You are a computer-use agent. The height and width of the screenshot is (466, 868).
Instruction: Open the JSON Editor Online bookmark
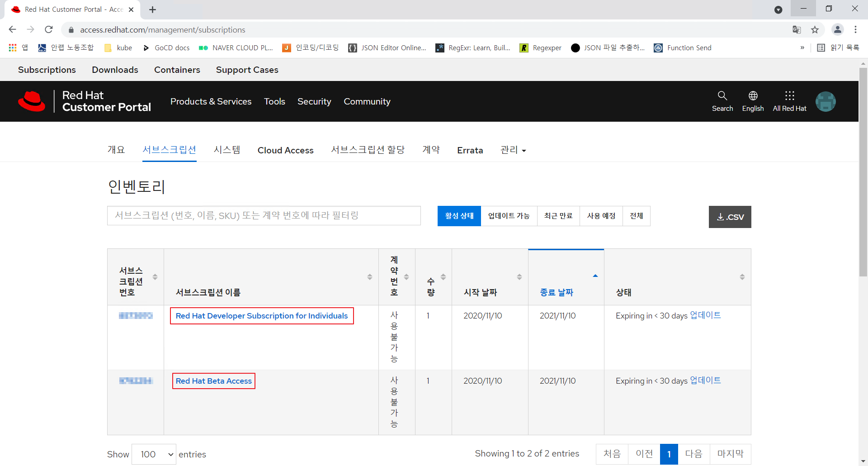coord(387,48)
